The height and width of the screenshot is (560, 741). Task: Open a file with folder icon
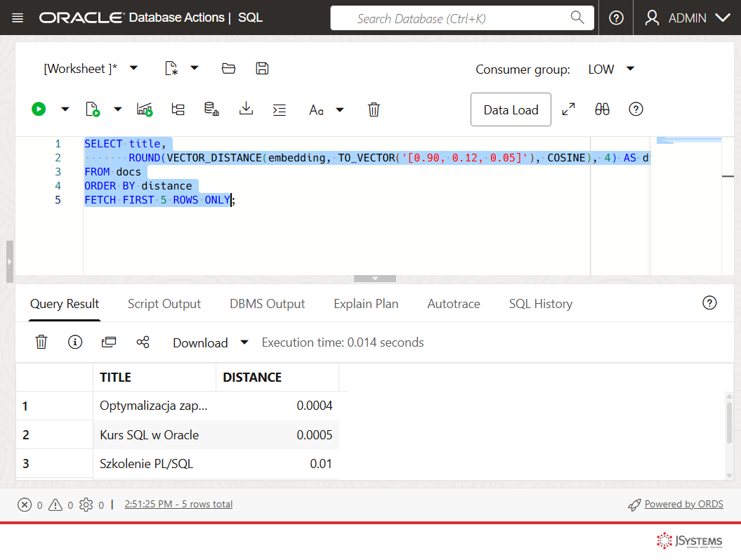[228, 69]
